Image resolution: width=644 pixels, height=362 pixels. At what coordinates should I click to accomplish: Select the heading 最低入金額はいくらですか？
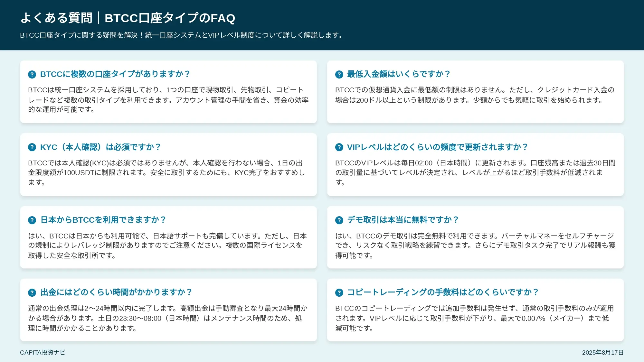pos(399,74)
